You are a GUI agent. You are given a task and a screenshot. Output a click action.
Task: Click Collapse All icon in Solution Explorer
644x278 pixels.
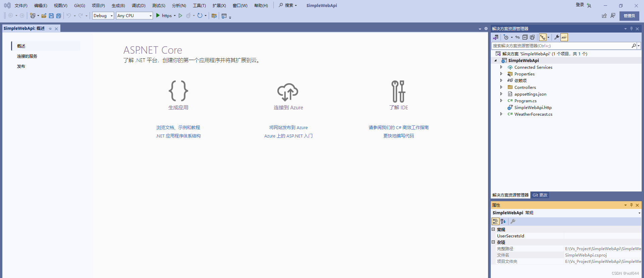point(525,37)
